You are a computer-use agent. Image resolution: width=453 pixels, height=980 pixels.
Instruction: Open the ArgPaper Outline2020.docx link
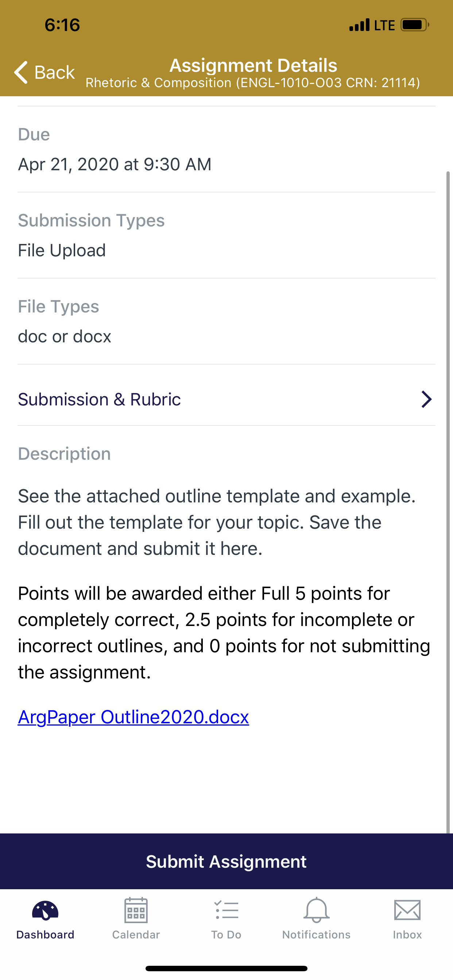click(x=133, y=717)
